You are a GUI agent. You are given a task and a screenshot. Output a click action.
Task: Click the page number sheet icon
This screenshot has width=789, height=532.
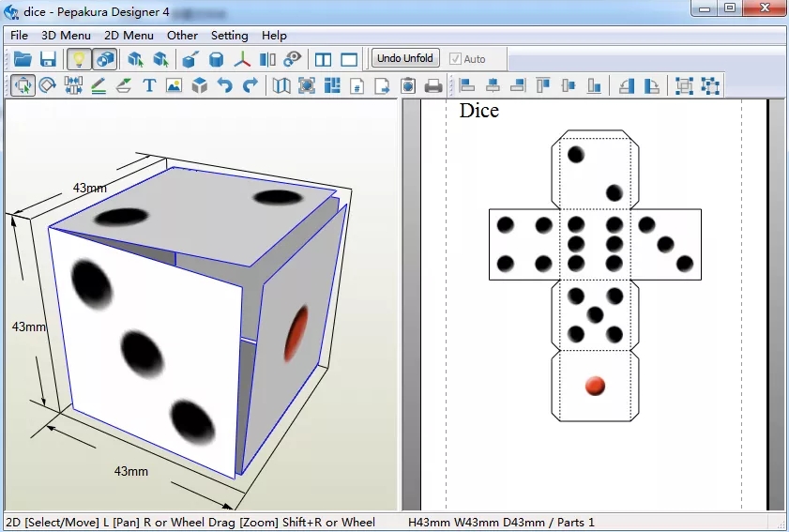(357, 85)
